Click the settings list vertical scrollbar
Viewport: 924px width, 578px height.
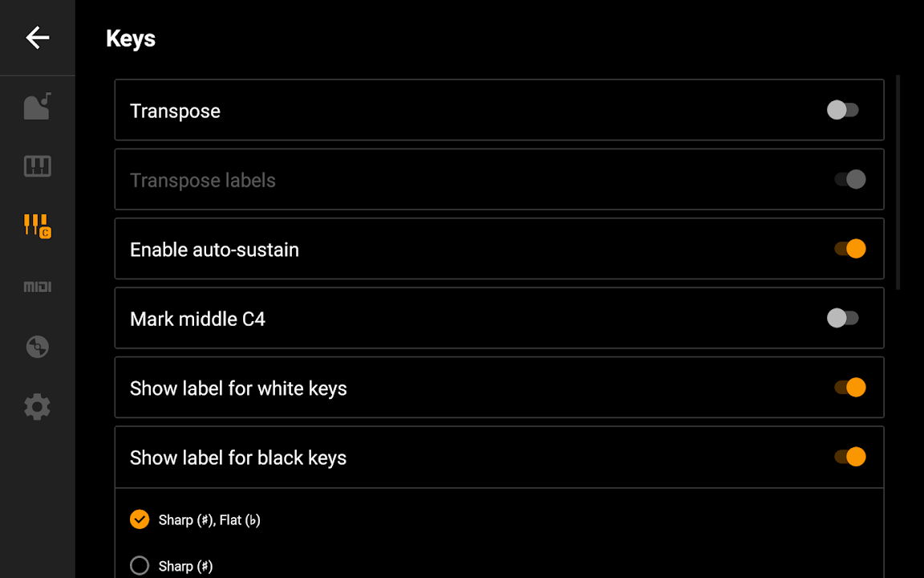[x=898, y=181]
